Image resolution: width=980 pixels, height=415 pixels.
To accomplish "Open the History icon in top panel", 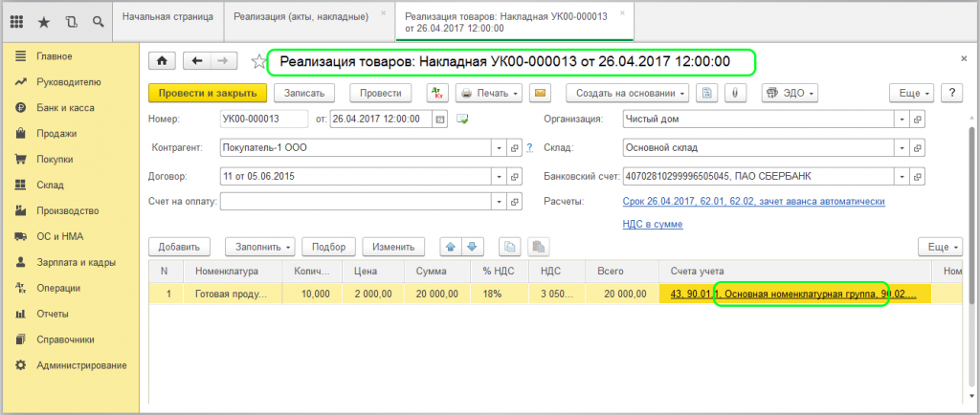I will coord(71,22).
